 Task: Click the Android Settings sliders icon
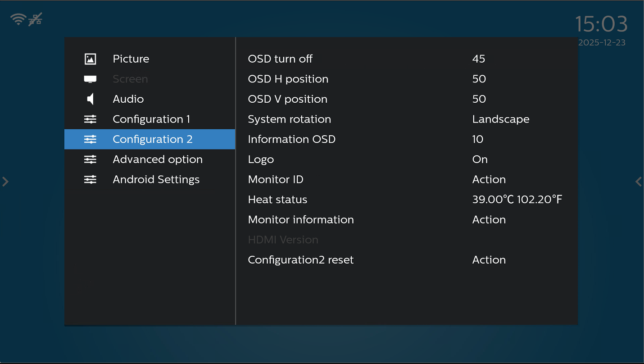click(90, 180)
